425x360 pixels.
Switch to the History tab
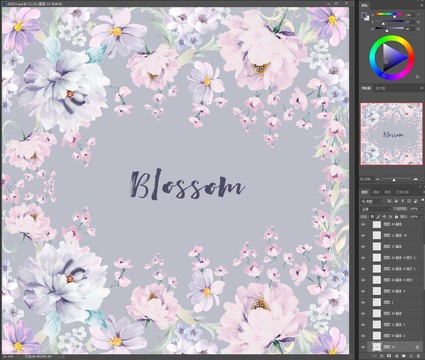coord(402,192)
